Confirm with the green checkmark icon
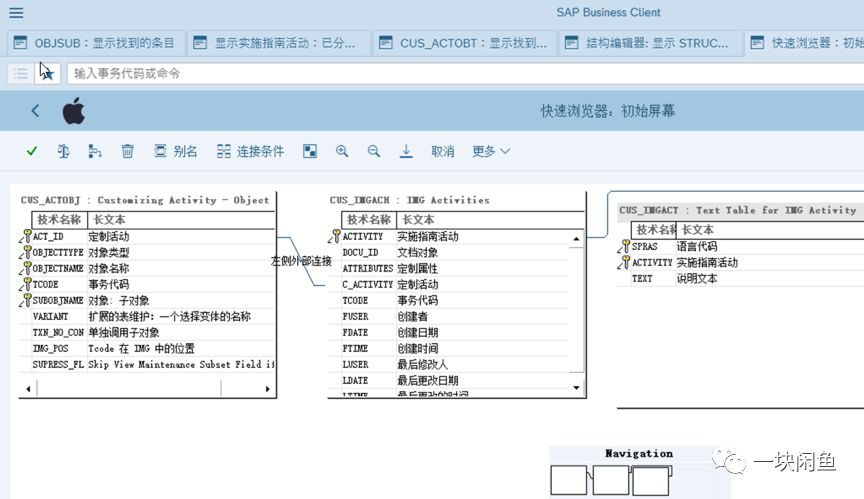Viewport: 864px width, 499px height. pyautogui.click(x=32, y=151)
